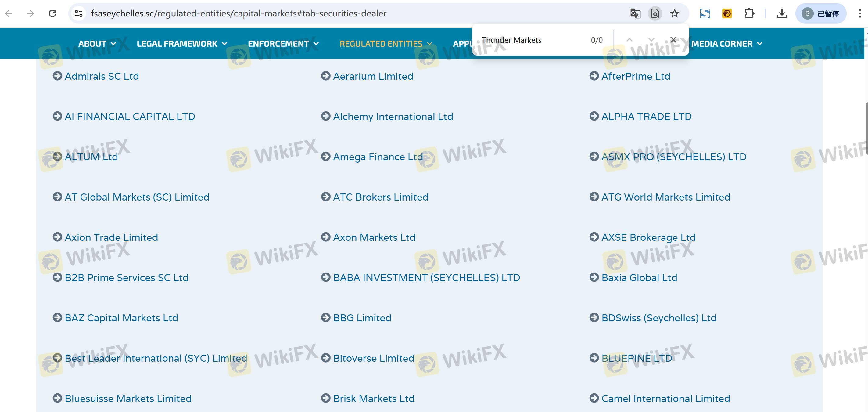Open the Chrome three-dot menu
Screen dimensions: 868x412
click(x=859, y=13)
